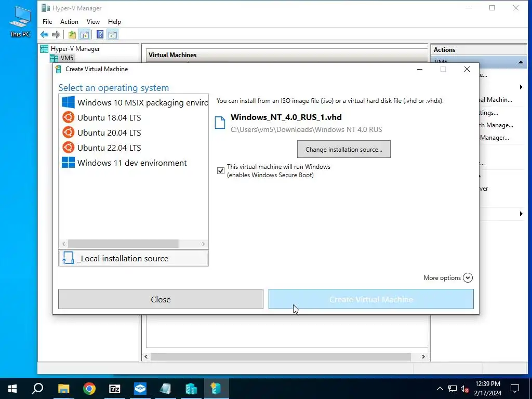Expand More options chevron

coord(468,277)
